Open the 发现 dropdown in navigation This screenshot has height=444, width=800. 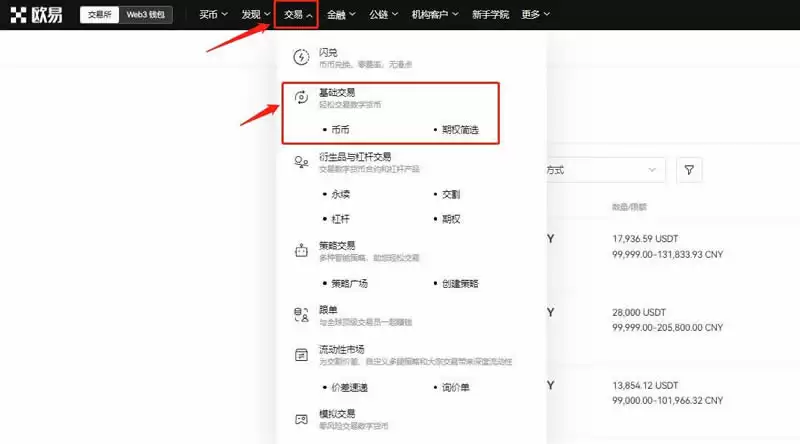pos(255,15)
